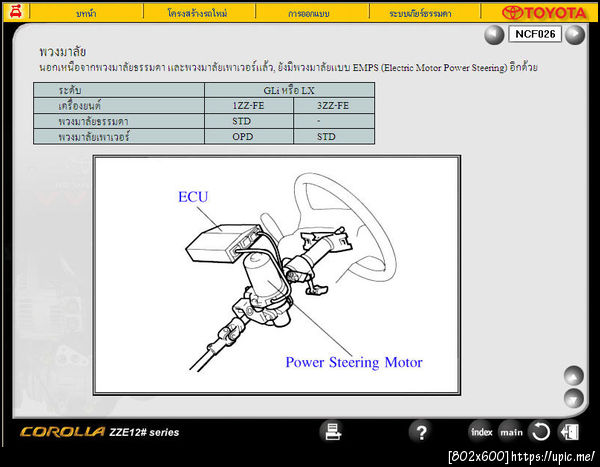This screenshot has width=600, height=467.
Task: Open the ระบบนิรภัยธรรมดา tab
Action: point(420,13)
